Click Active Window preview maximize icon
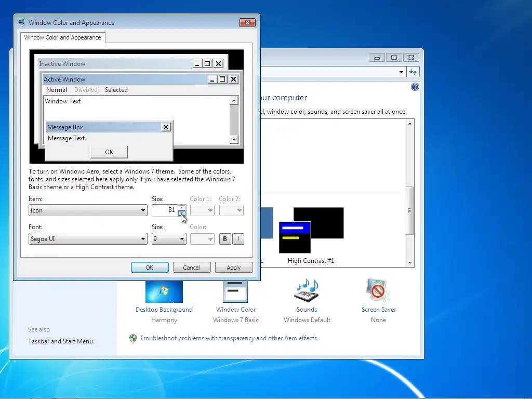The image size is (532, 399). [x=222, y=79]
